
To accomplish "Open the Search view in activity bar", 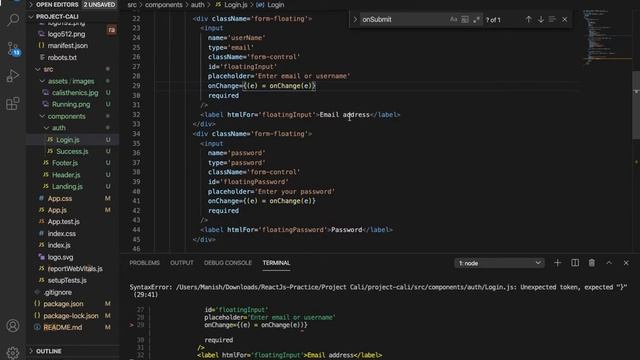I will pos(13,20).
